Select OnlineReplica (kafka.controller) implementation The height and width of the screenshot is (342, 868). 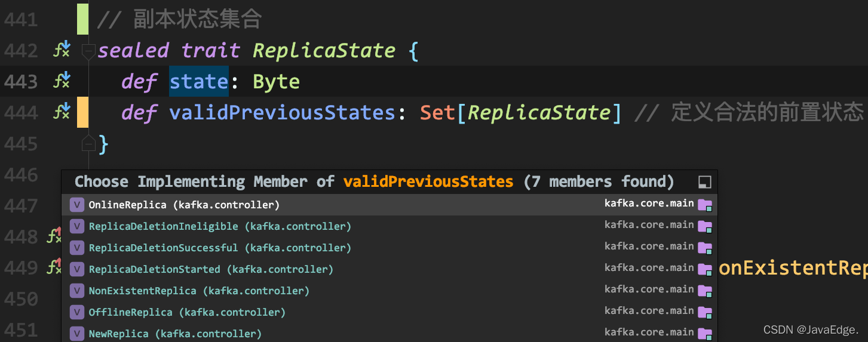click(389, 205)
